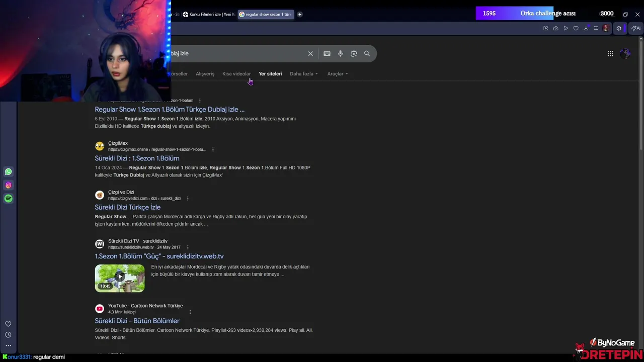Click cizgimax.online breadcrumb URL

coord(157,150)
